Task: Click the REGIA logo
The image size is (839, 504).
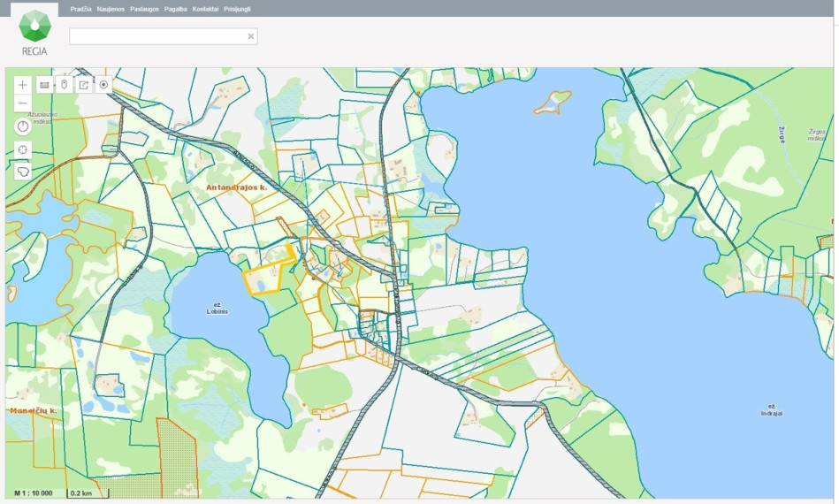Action: point(34,33)
